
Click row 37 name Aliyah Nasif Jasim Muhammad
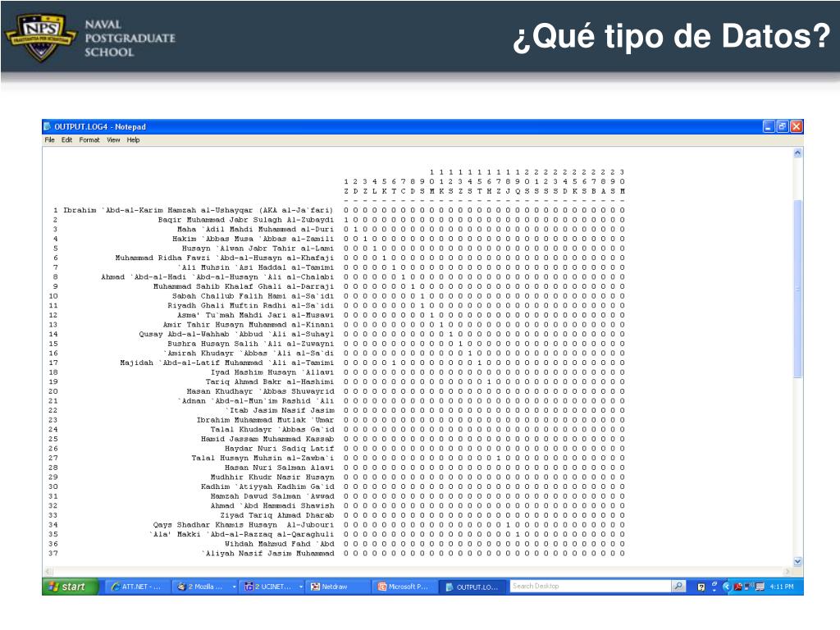[x=267, y=554]
